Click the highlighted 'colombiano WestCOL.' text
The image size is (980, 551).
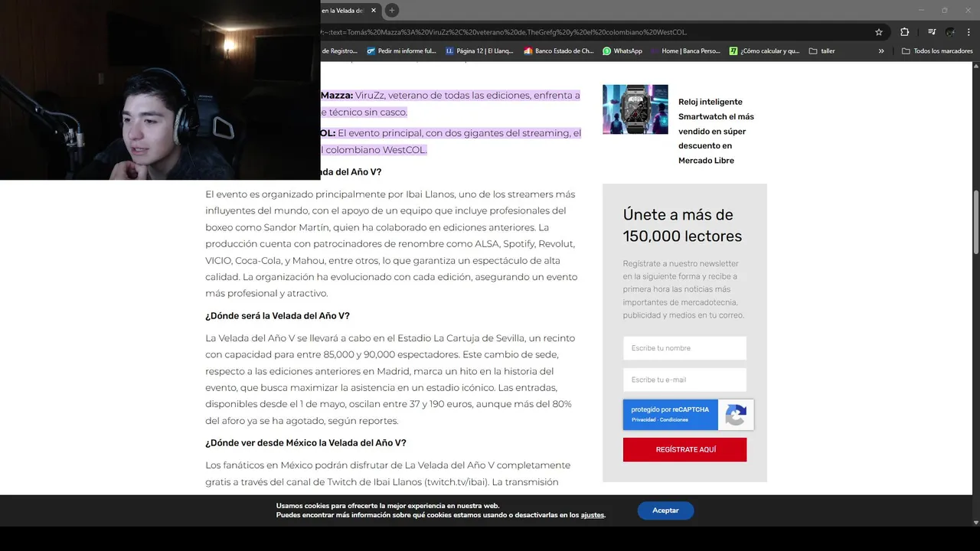pos(376,149)
